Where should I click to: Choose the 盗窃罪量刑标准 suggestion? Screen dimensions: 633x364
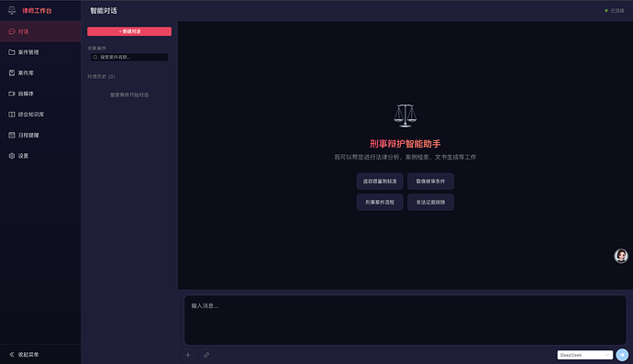[x=380, y=182]
